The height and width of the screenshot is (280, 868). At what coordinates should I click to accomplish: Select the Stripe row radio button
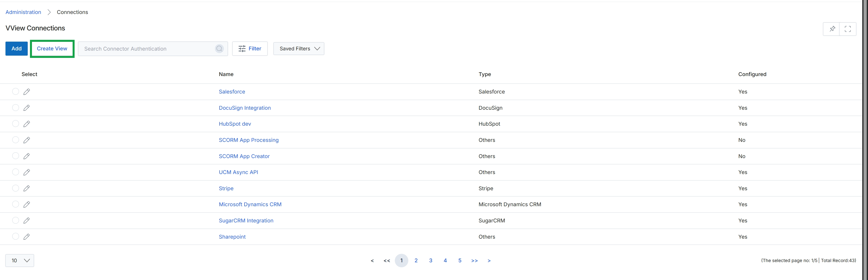pyautogui.click(x=15, y=188)
